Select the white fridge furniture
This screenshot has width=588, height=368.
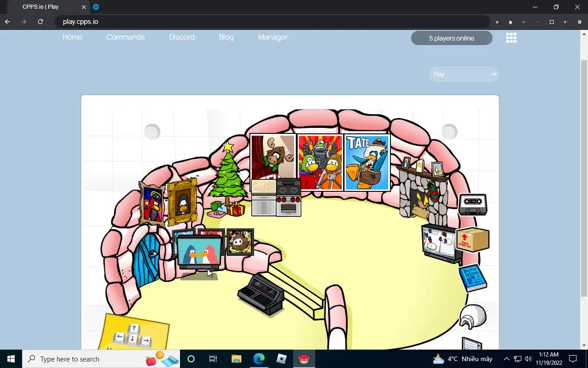click(x=264, y=198)
